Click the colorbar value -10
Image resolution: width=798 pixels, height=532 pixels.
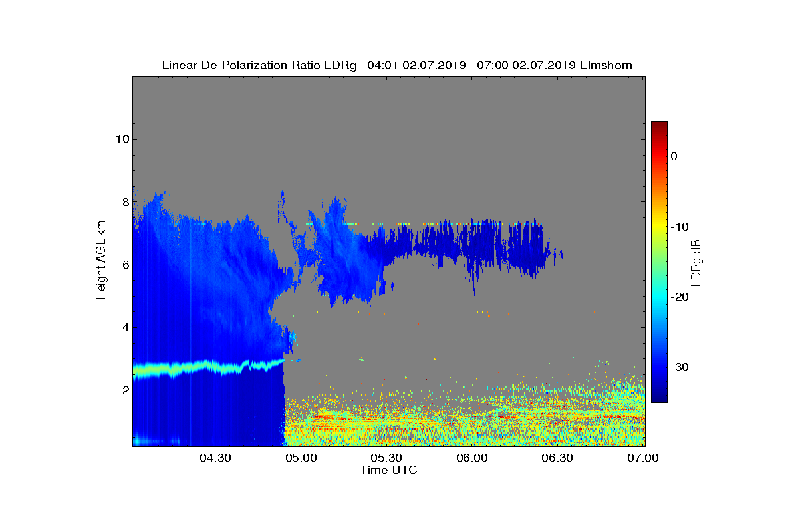[x=679, y=227]
